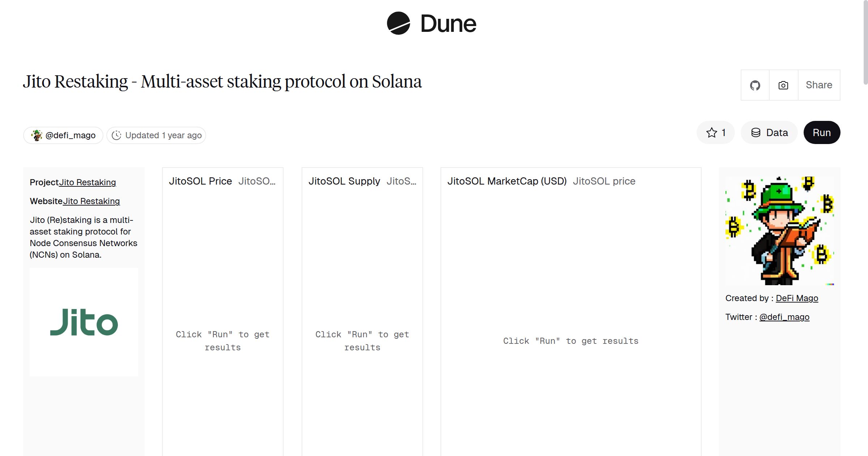Open the dashboard's GitHub link
This screenshot has height=456, width=868.
pyautogui.click(x=755, y=85)
